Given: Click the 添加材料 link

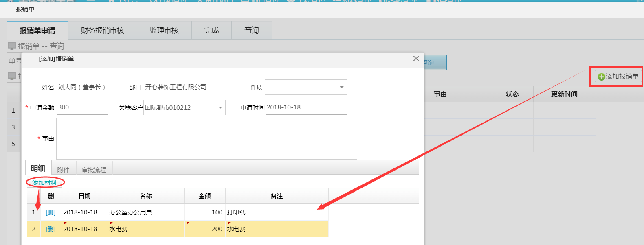Looking at the screenshot, I should point(45,183).
